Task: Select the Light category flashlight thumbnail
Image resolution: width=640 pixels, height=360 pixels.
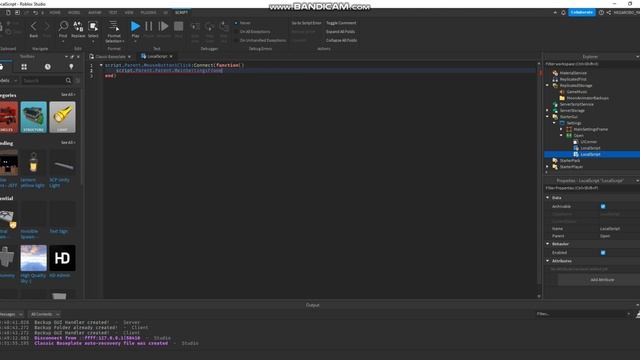Action: pyautogui.click(x=62, y=117)
